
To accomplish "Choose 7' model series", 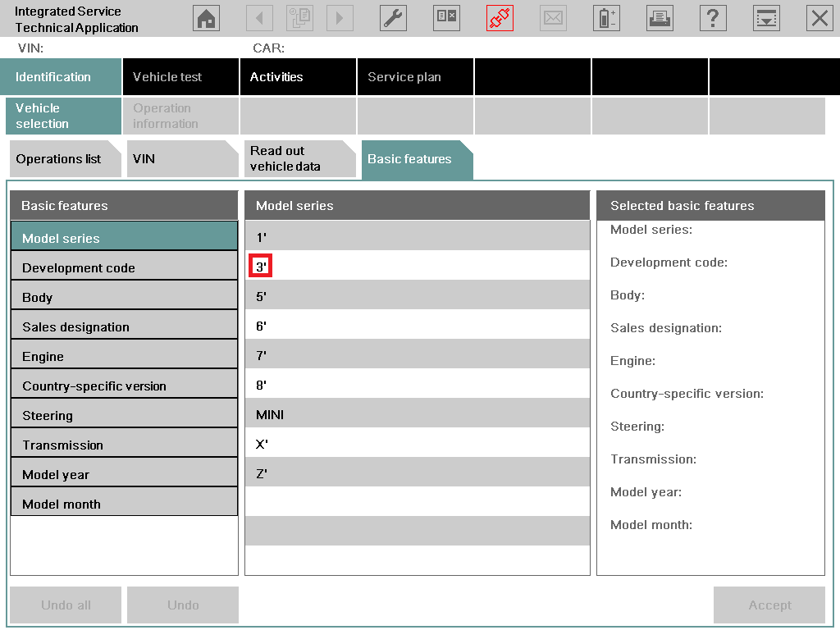I will (x=418, y=354).
